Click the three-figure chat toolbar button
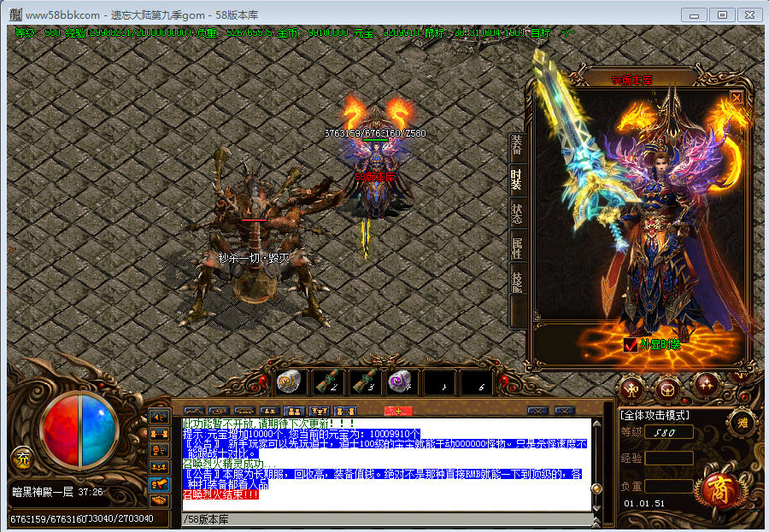The width and height of the screenshot is (769, 532). tap(320, 411)
